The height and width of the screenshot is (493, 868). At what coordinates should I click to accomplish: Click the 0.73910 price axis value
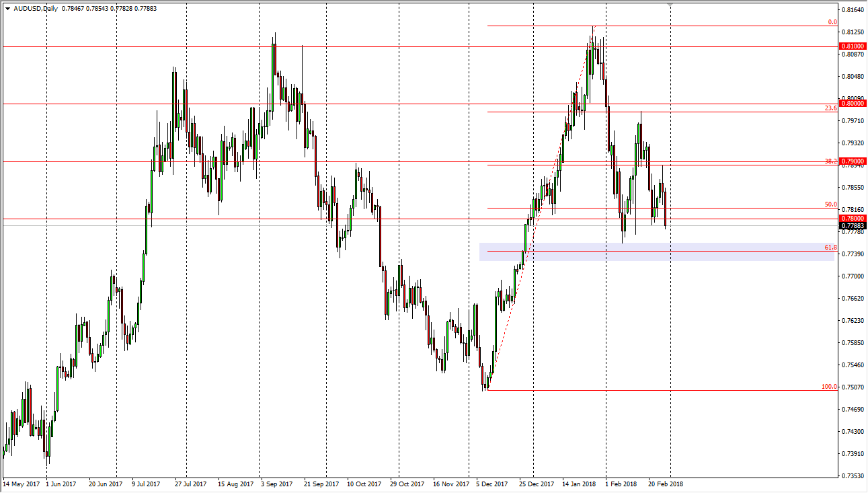[x=853, y=454]
